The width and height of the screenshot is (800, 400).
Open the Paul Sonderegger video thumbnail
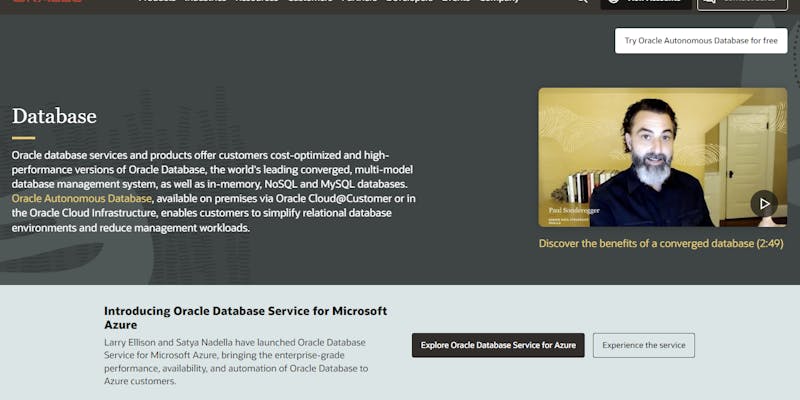663,157
